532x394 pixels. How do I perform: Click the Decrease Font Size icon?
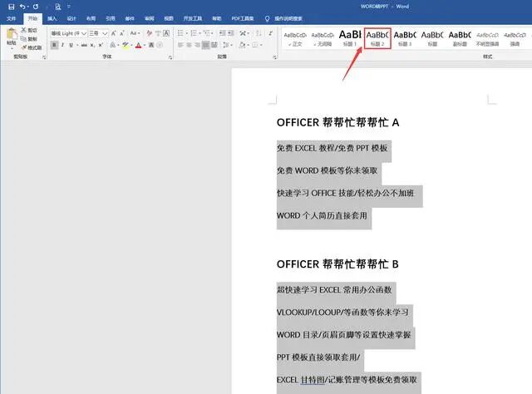(x=122, y=33)
